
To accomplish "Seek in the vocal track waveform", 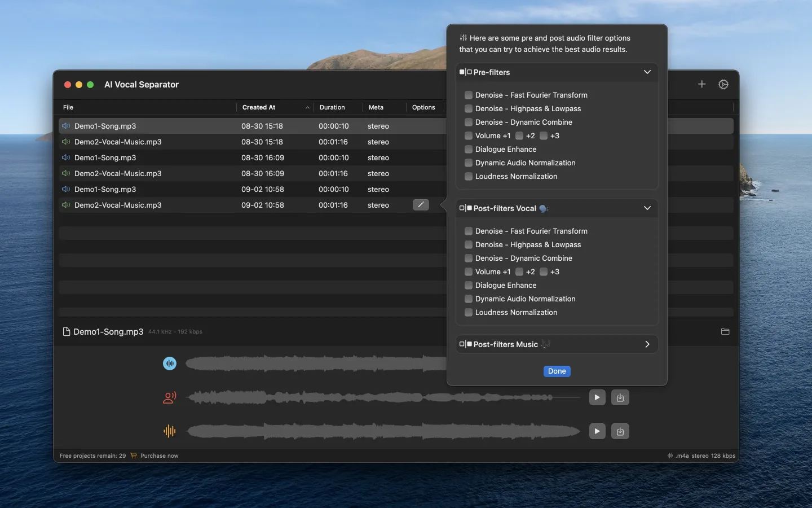I will 383,397.
